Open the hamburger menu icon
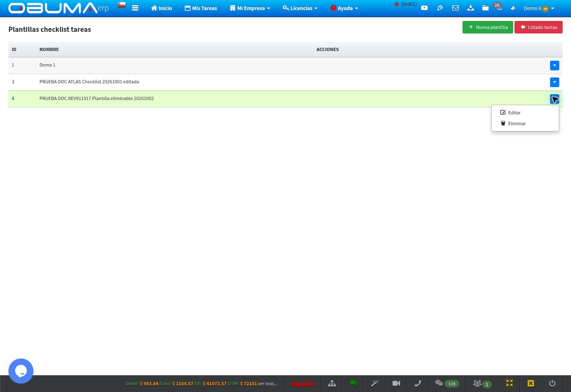The image size is (571, 392). click(135, 8)
